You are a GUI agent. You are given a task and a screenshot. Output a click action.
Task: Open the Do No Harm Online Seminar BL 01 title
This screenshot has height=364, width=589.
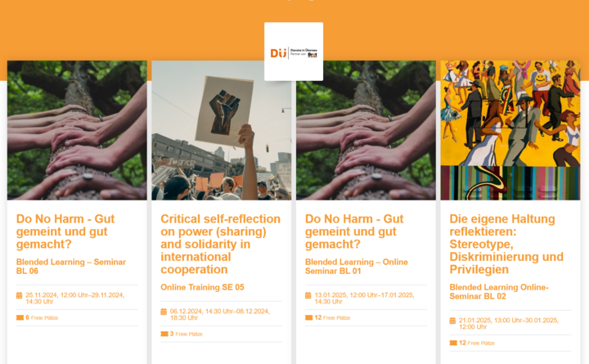[x=354, y=231]
